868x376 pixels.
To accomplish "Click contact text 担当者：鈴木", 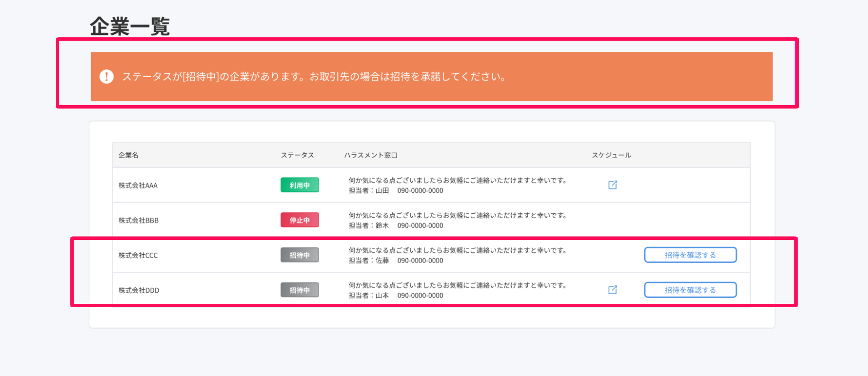I will pyautogui.click(x=369, y=225).
